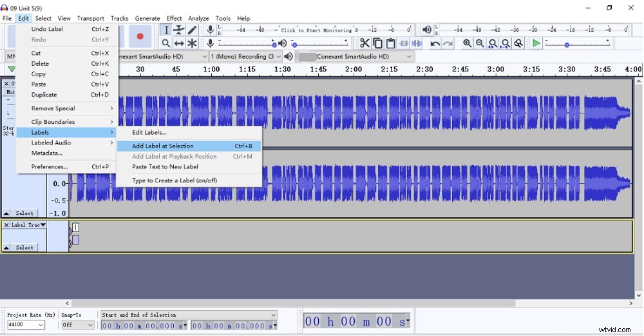The width and height of the screenshot is (644, 336).
Task: Open the Snap-To dropdown
Action: (78, 324)
